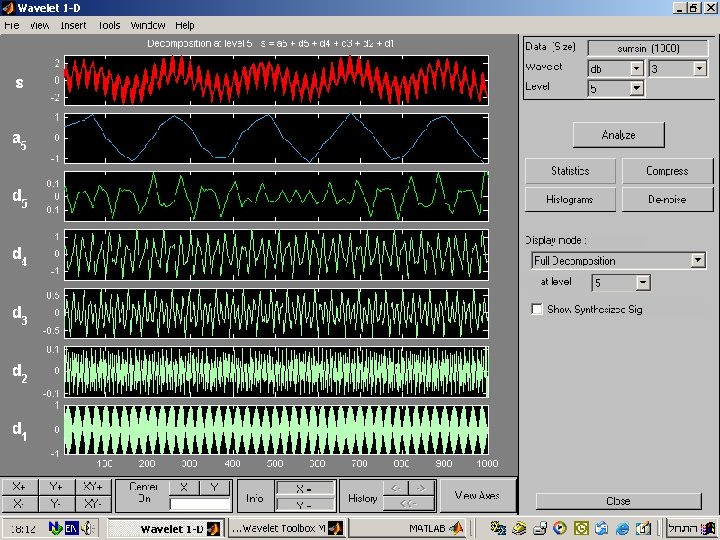Click the MATLAB taskbar button
Image resolution: width=720 pixels, height=540 pixels.
(435, 528)
